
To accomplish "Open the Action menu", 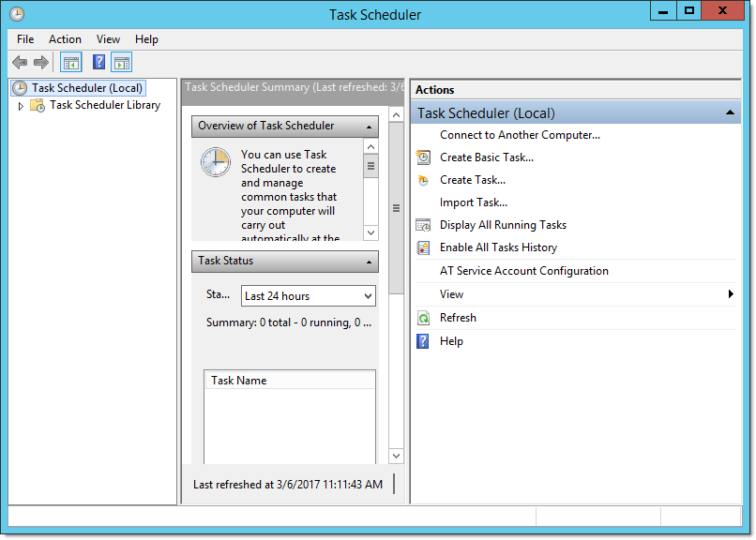I will pyautogui.click(x=65, y=39).
